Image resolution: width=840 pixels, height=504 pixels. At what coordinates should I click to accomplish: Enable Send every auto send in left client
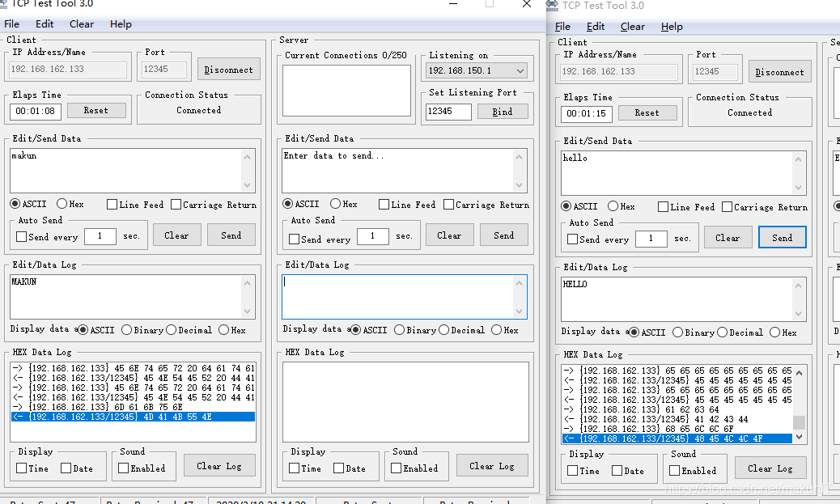tap(47, 237)
